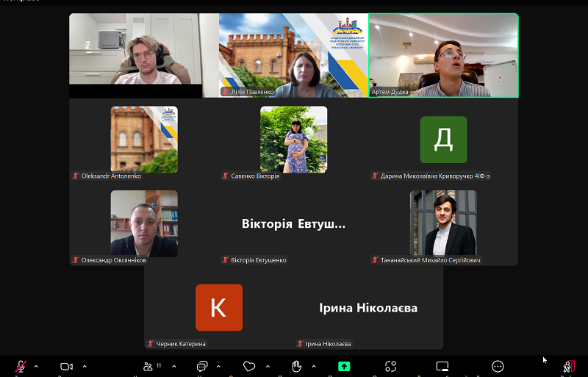588x377 pixels.
Task: Select Артем Дудка active speaker video
Action: click(x=444, y=56)
